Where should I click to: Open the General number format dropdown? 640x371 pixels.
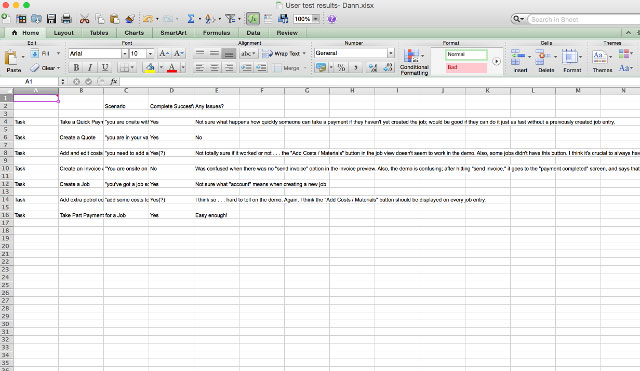pyautogui.click(x=391, y=53)
